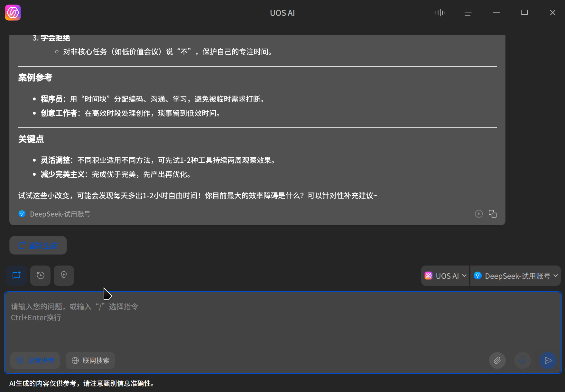This screenshot has height=392, width=565.
Task: Start a new chat conversation
Action: [16, 275]
